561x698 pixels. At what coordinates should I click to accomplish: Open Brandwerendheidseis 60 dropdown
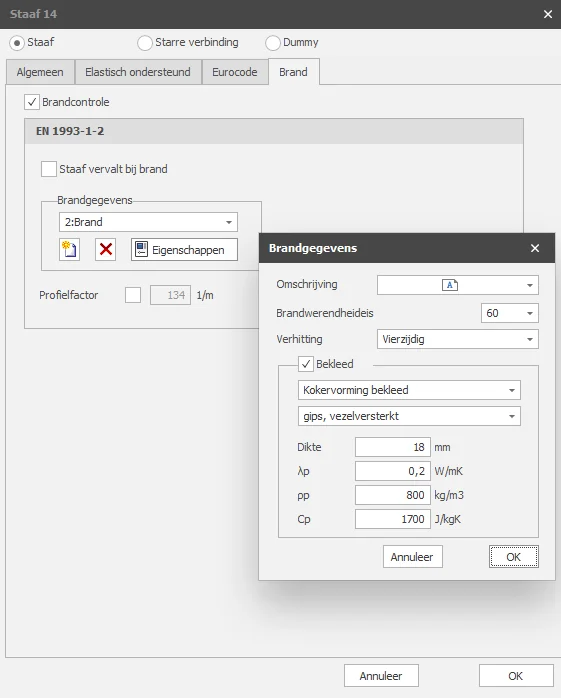point(510,313)
